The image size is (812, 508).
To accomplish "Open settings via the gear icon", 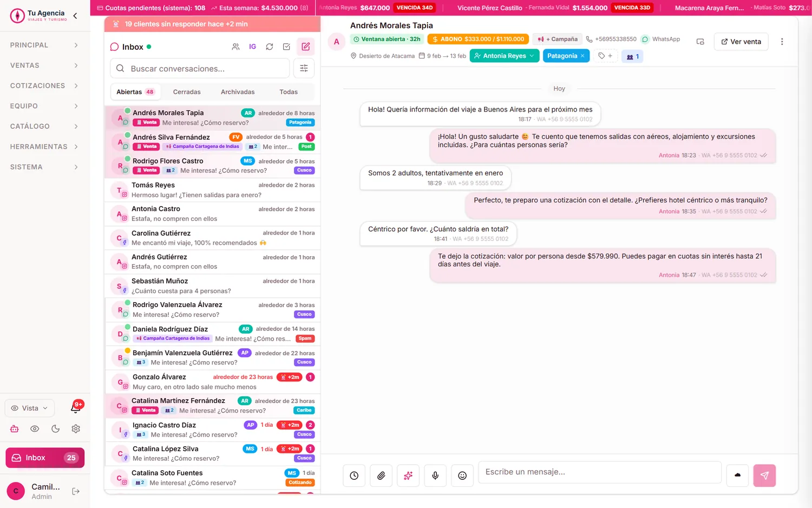I will coord(76,428).
